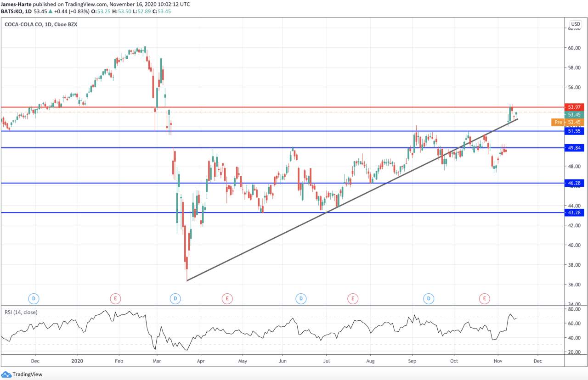Image resolution: width=588 pixels, height=380 pixels.
Task: Click the green 53.45 last price label
Action: (575, 114)
